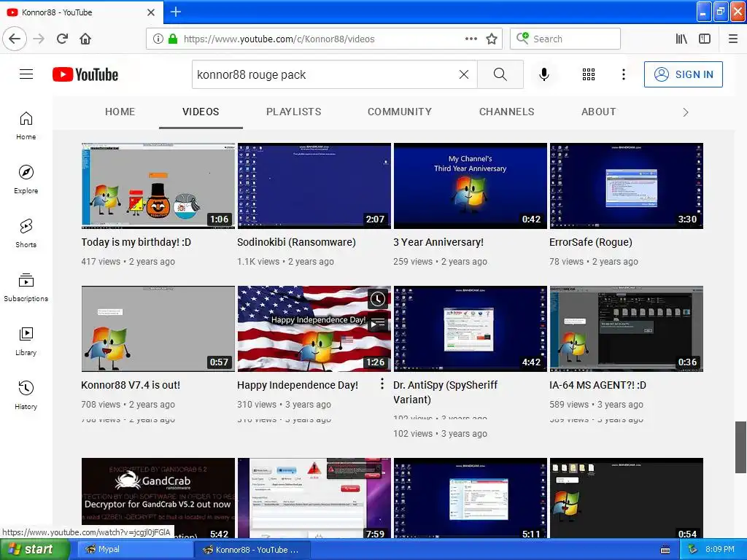Click the system tray keyboard icon
Screen dimensions: 747x560
[665, 550]
